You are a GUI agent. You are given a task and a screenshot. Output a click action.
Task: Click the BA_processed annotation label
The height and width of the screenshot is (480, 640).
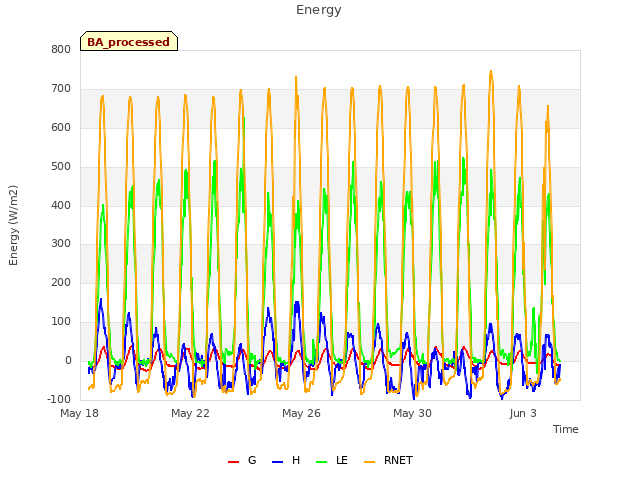click(129, 42)
